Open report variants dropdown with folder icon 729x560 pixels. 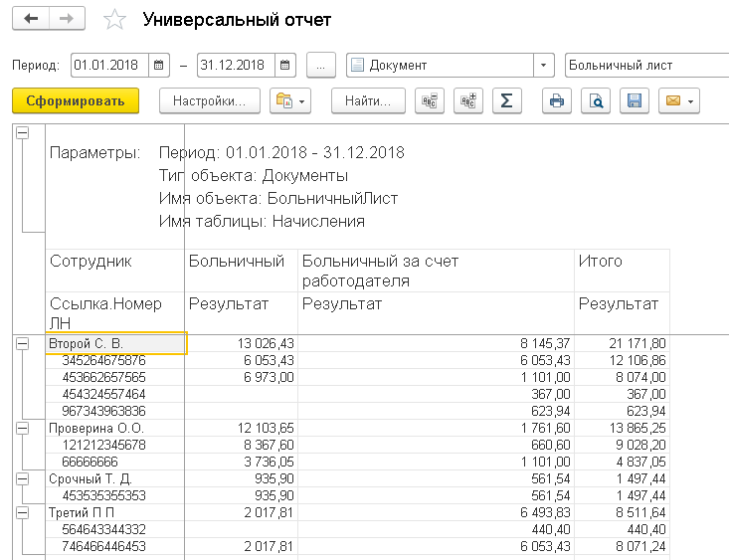[x=290, y=100]
